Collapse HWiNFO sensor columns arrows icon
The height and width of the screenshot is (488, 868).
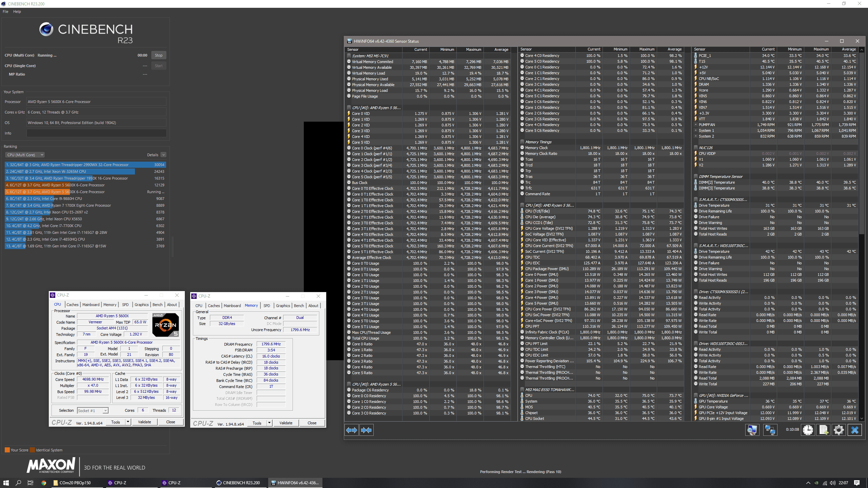[366, 430]
